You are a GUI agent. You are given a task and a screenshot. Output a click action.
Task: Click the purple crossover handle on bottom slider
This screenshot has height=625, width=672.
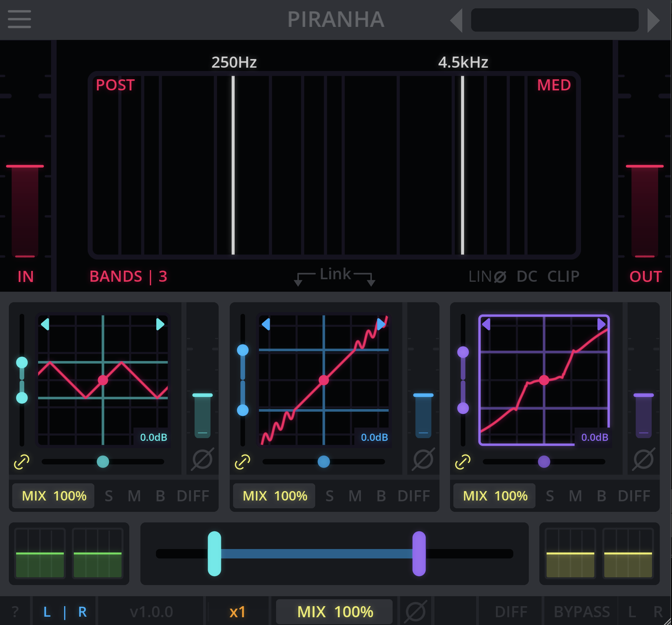419,554
